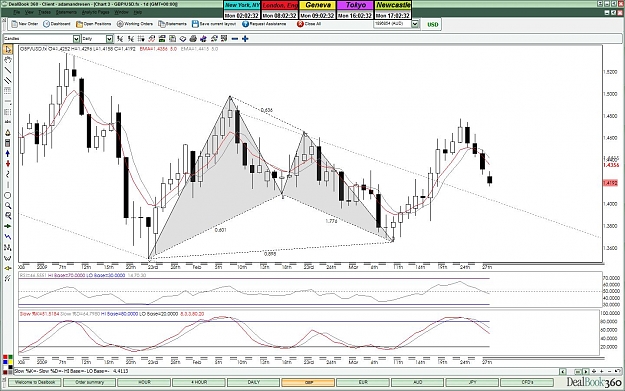The height and width of the screenshot is (391, 625).
Task: Open the Trades menu
Action: (44, 12)
